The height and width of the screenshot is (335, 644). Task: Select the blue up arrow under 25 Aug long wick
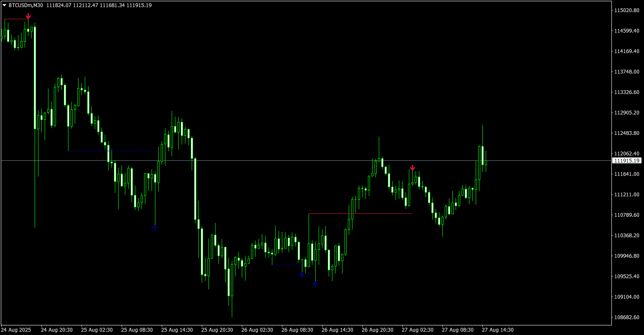(x=155, y=228)
